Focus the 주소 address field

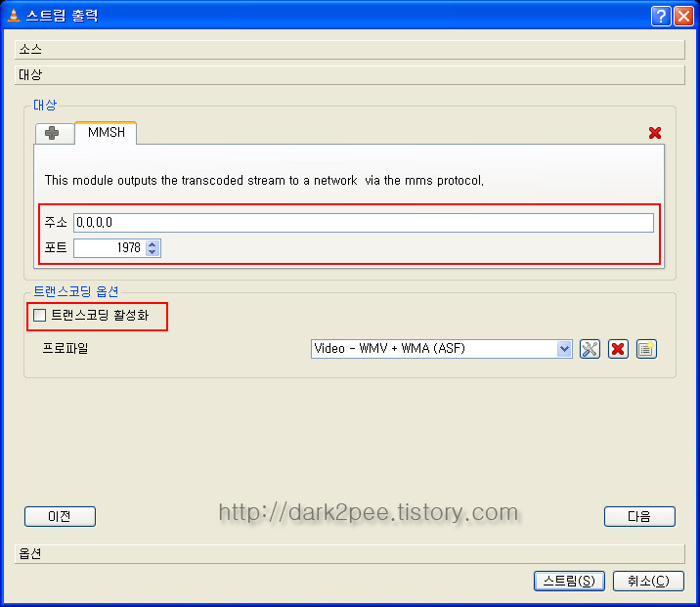coord(364,223)
